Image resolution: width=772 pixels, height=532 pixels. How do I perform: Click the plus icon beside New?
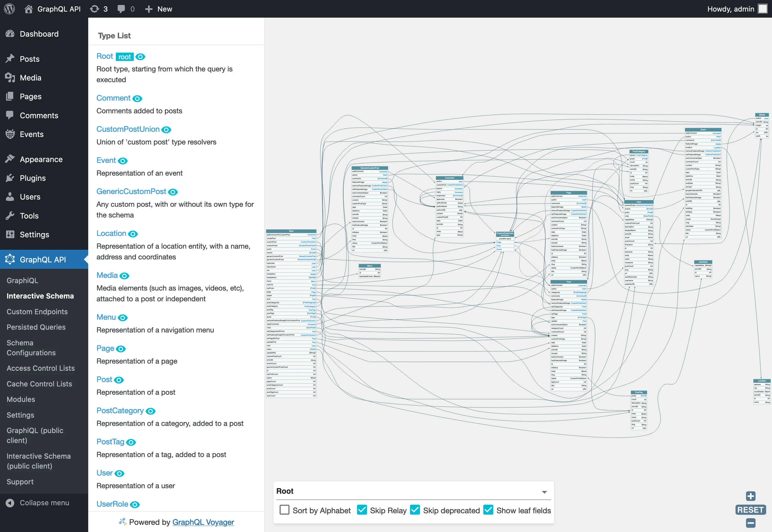coord(149,9)
